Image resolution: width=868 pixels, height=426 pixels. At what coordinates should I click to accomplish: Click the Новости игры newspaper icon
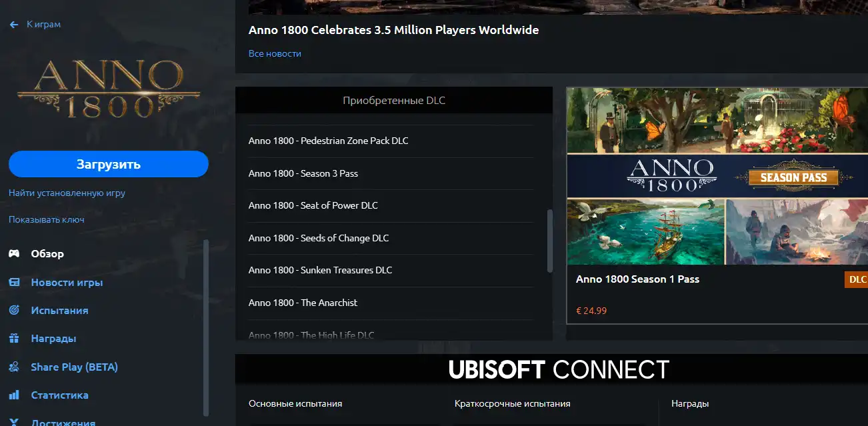[x=14, y=283]
